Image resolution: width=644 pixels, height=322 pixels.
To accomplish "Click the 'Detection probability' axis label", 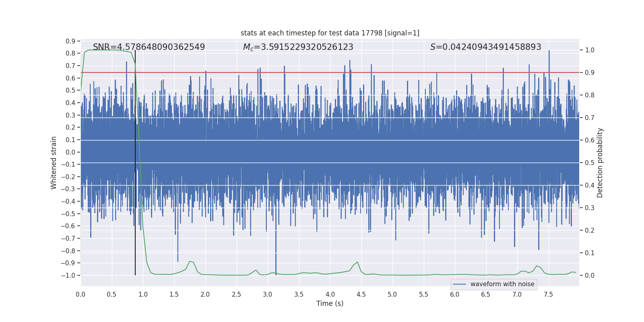I will (600, 163).
